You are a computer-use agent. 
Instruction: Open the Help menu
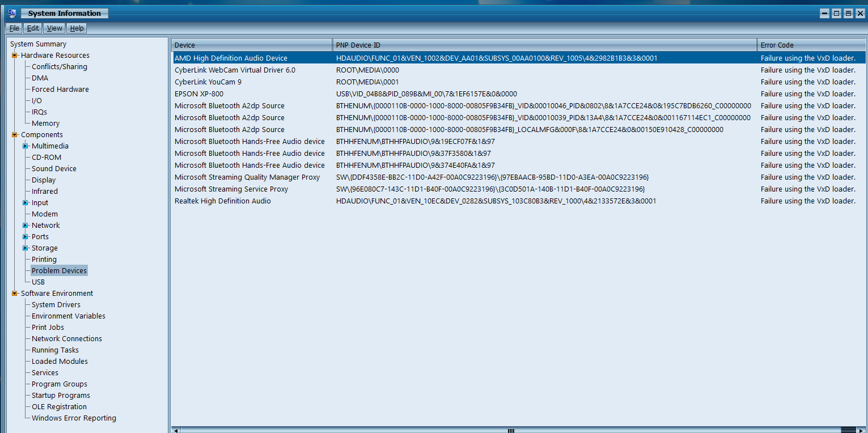tap(77, 28)
